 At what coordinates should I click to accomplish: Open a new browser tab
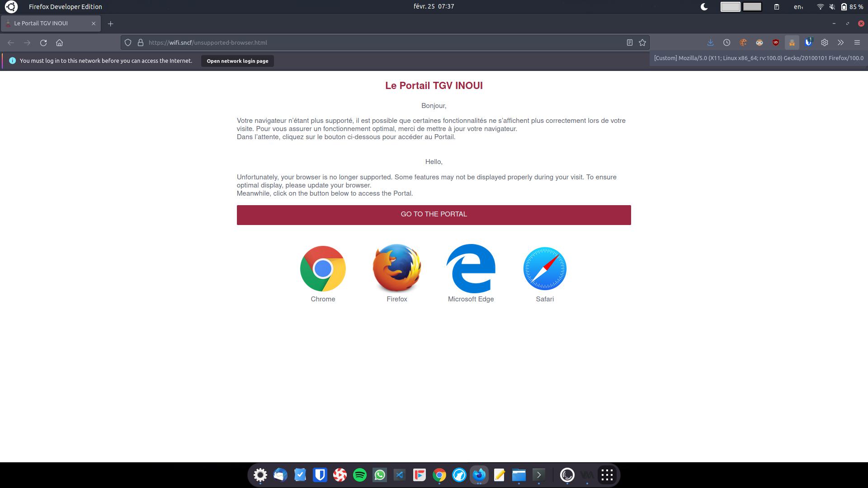click(111, 23)
